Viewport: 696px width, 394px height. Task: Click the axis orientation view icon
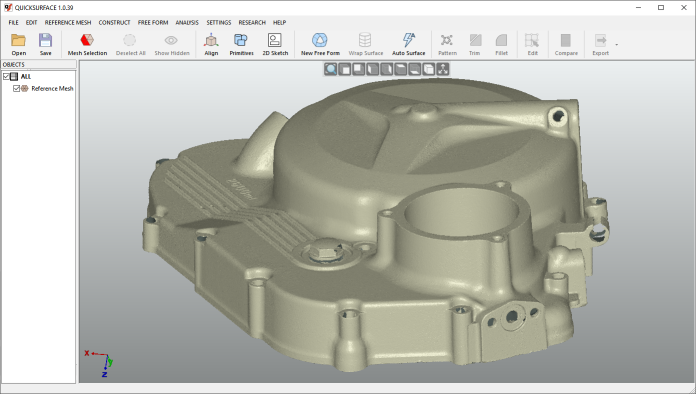tap(443, 69)
